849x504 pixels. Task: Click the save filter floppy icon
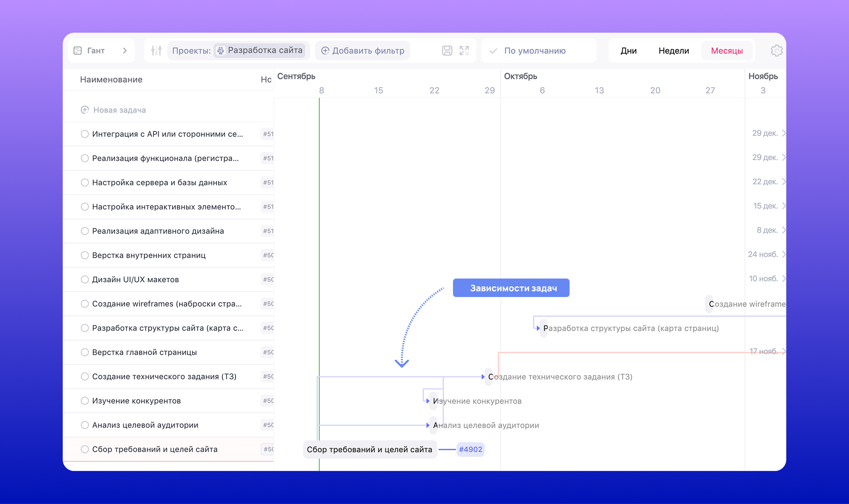pos(447,50)
